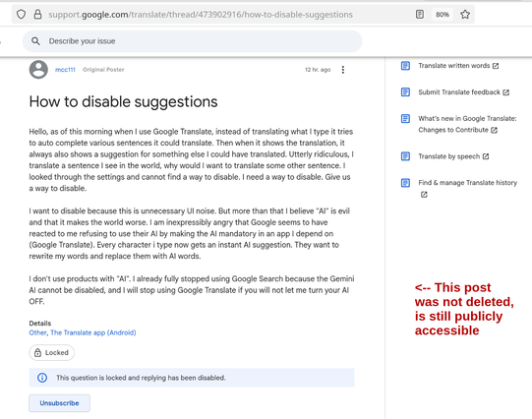Click the mcc111 user avatar
This screenshot has height=419, width=532.
click(x=38, y=70)
